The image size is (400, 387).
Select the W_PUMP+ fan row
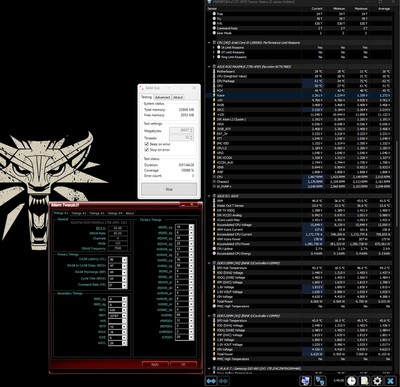pos(299,186)
